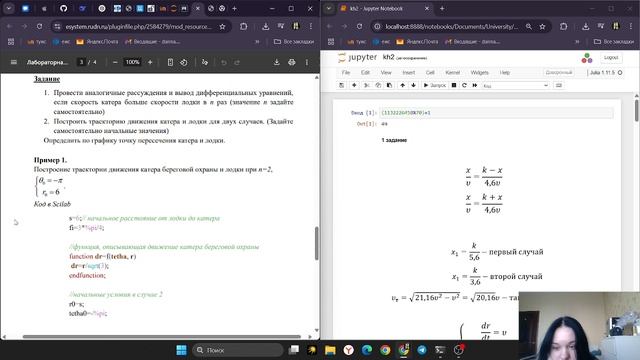Click the Logout button in Jupyter
The height and width of the screenshot is (360, 640).
coord(611,58)
